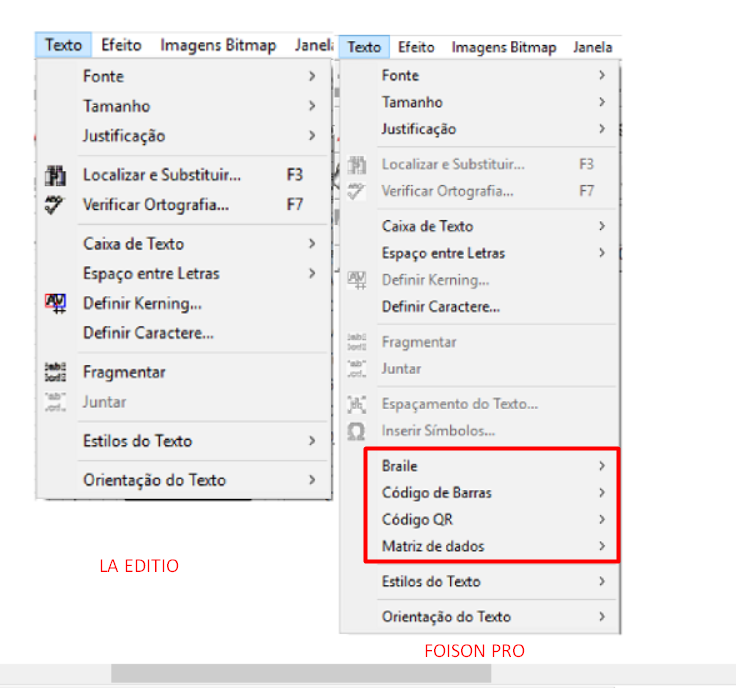Expand Estilos do Texto arrow in LA EDITIO menu
The image size is (736, 688).
pos(312,441)
